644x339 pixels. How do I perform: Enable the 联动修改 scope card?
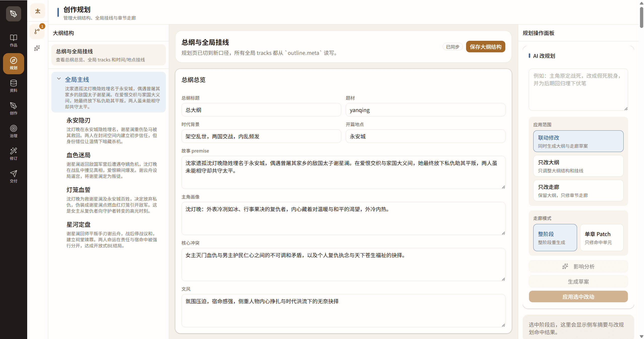click(578, 141)
